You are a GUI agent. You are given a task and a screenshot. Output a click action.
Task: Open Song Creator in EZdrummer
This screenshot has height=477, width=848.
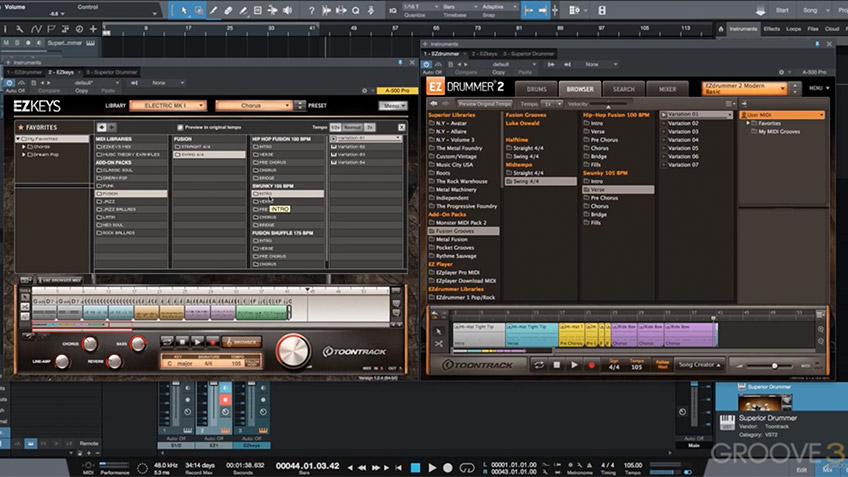click(x=700, y=365)
